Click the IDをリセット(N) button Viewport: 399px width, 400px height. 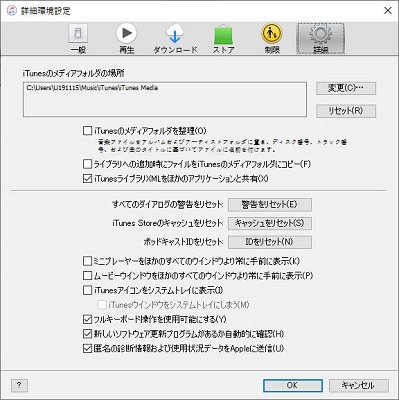(x=270, y=242)
